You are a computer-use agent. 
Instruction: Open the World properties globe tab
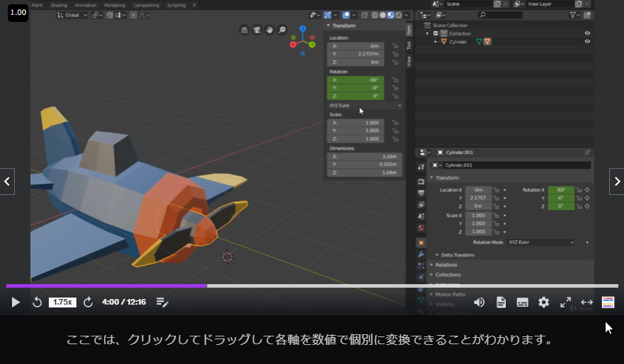pyautogui.click(x=421, y=228)
